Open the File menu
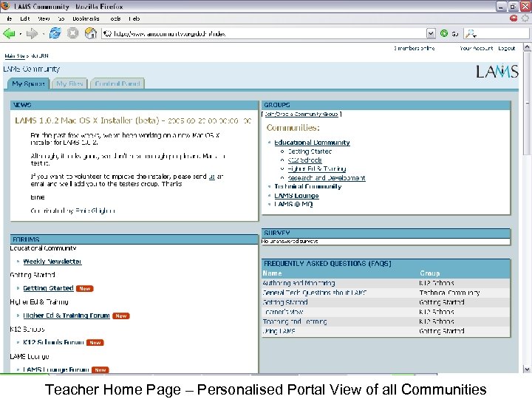The width and height of the screenshot is (532, 399). 9,18
